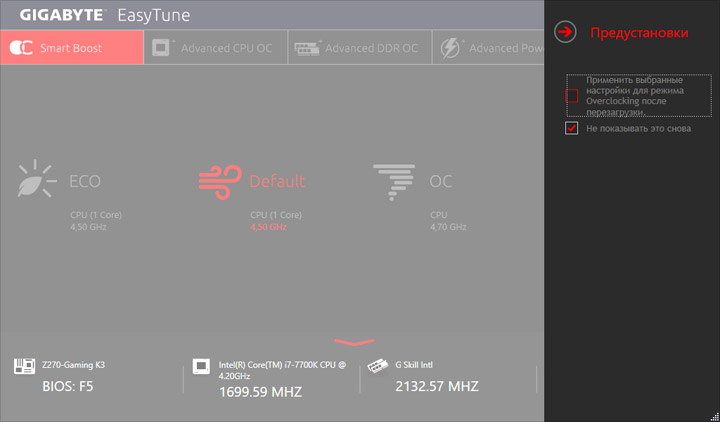Open the Smart Boost tab
This screenshot has height=422, width=720.
(x=72, y=47)
